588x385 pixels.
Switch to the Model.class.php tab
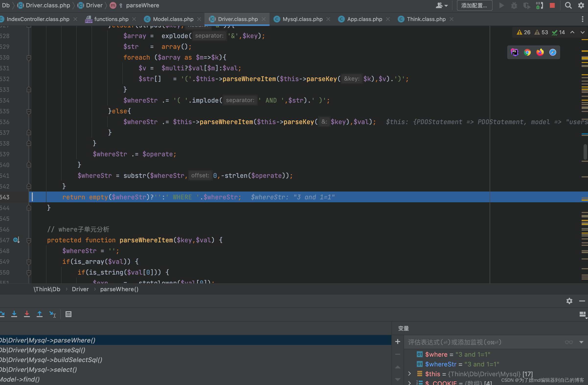[x=173, y=19]
